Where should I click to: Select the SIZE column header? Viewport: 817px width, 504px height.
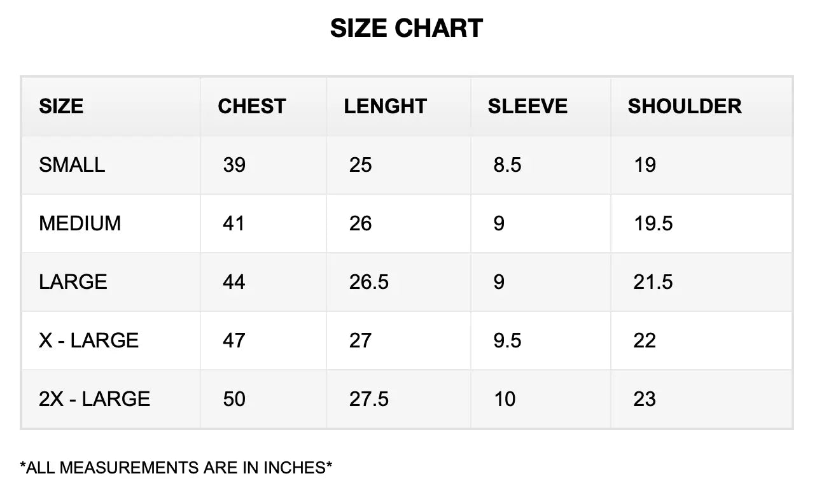coord(61,106)
